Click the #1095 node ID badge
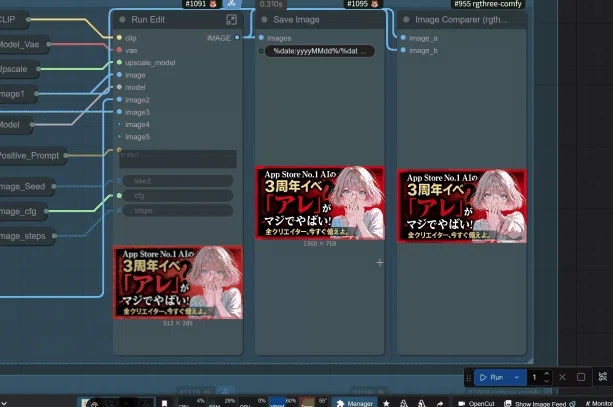Image resolution: width=613 pixels, height=407 pixels. 362,4
